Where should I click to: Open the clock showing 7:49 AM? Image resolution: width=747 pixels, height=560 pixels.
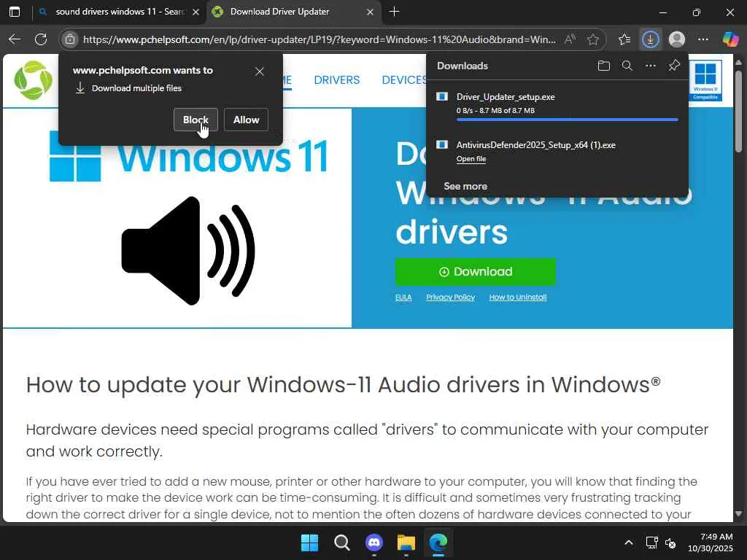[x=711, y=542]
